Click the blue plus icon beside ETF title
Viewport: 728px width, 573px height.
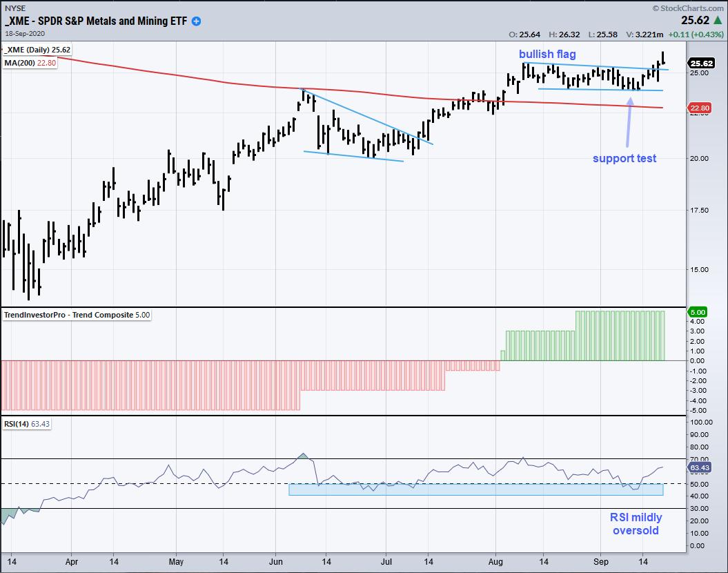point(197,21)
